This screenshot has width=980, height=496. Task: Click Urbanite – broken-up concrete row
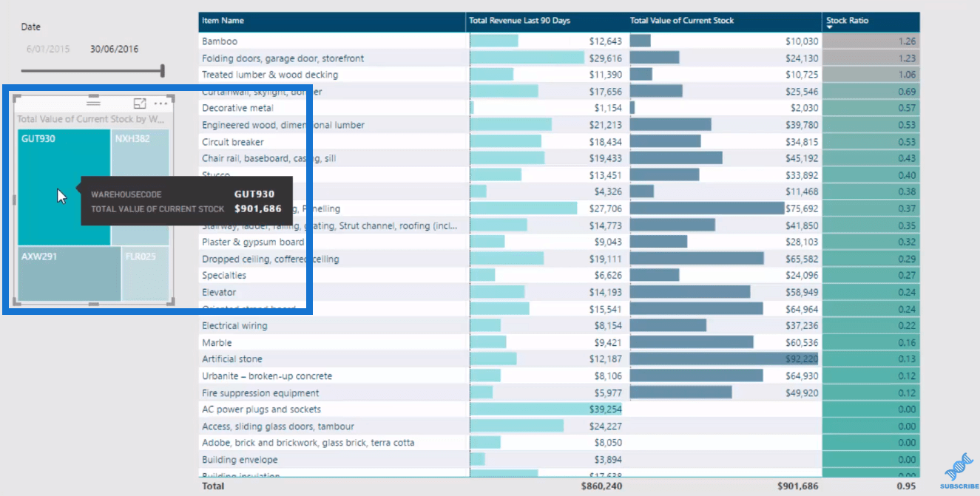559,376
